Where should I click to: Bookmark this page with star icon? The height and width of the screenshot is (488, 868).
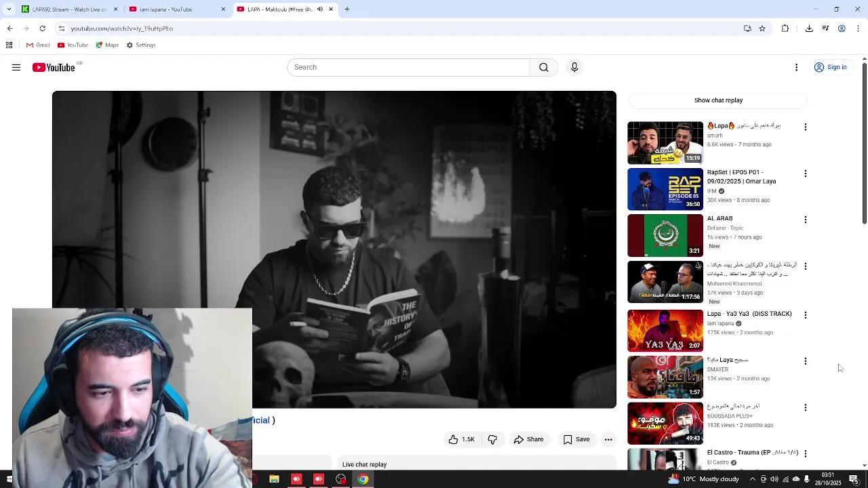[x=762, y=28]
